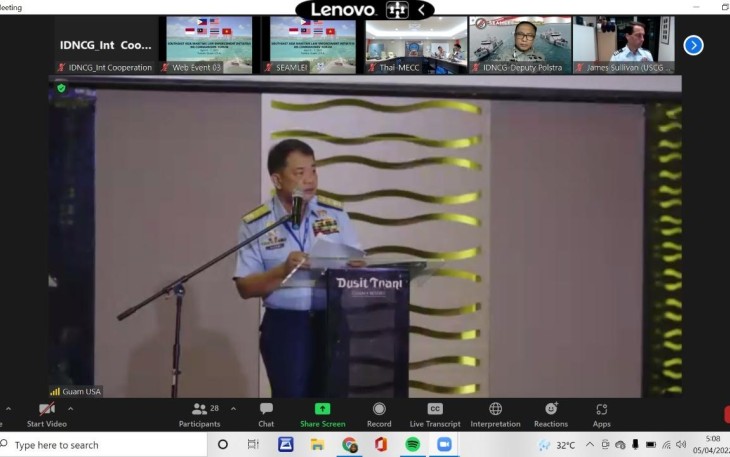This screenshot has width=730, height=457.
Task: Select the Web Event 03 video thumbnail
Action: pos(209,45)
